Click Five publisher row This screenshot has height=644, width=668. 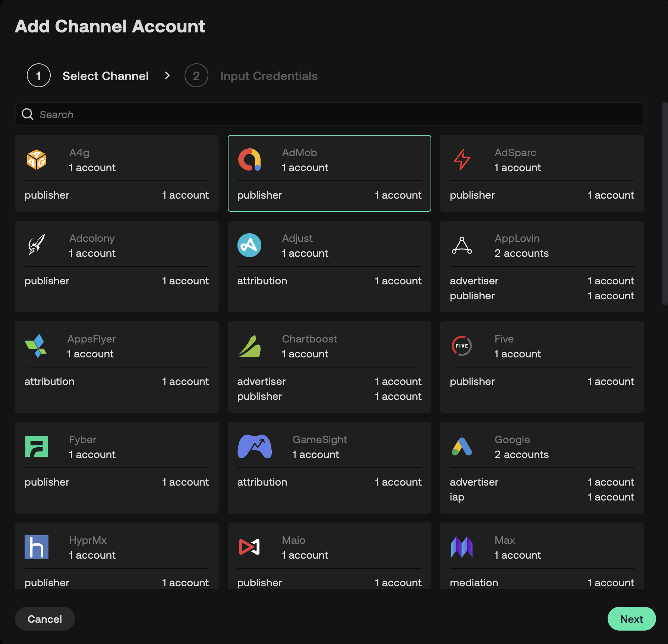[542, 381]
